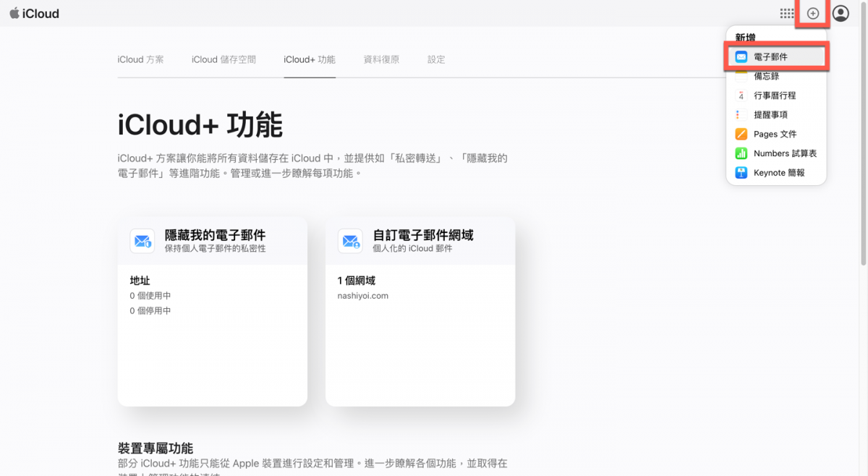Click the 自訂電子郵件網域 card icon
868x476 pixels.
(x=350, y=241)
